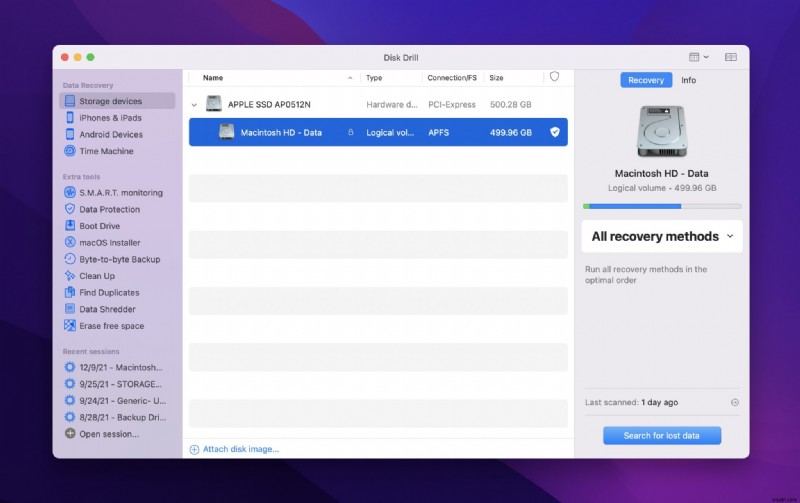
Task: Click the disk usage progress bar
Action: pos(662,206)
